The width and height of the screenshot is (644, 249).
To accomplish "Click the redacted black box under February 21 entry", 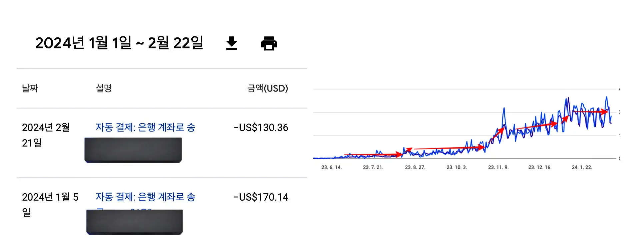I will tap(133, 150).
